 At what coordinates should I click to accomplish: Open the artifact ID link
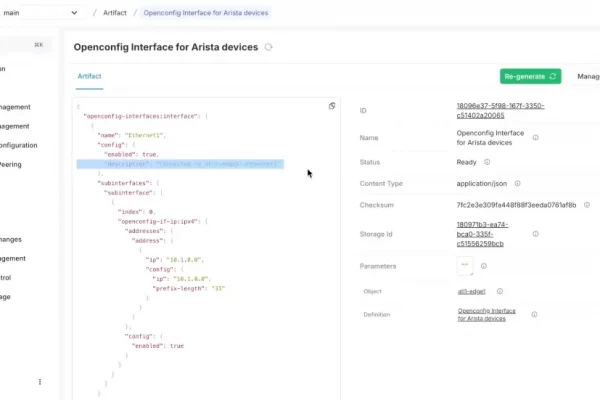point(500,111)
